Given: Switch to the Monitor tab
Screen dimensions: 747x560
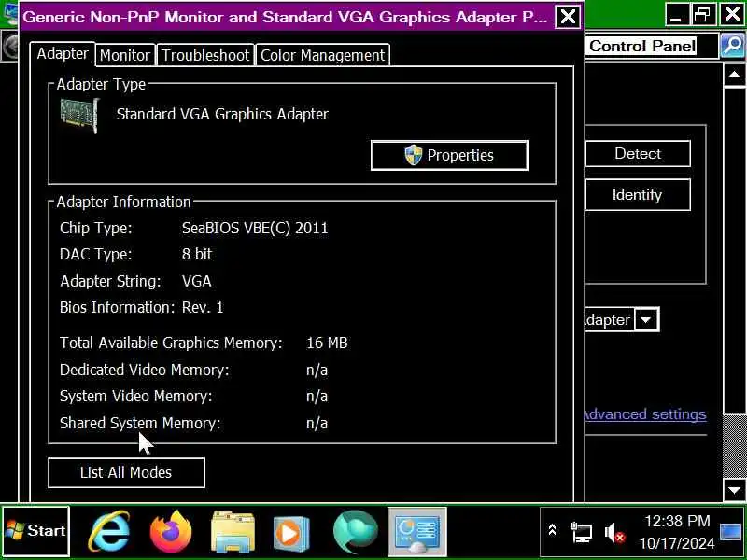Looking at the screenshot, I should coord(125,55).
